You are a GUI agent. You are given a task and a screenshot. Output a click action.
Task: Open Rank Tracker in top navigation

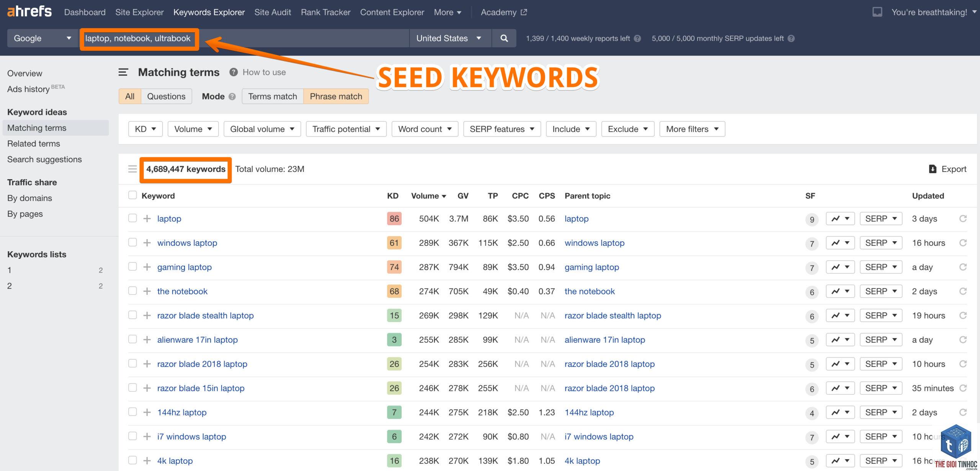point(325,12)
